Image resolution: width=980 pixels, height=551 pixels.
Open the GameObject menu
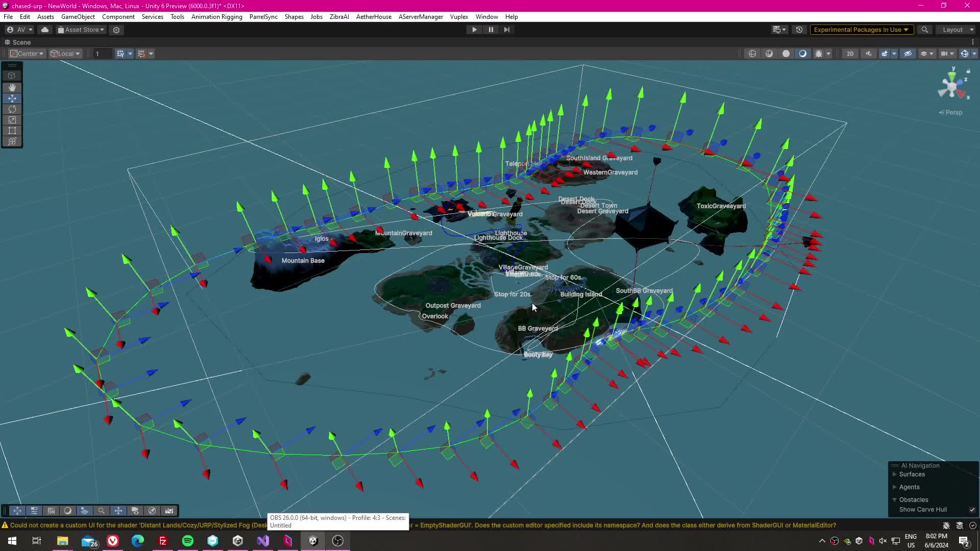click(78, 17)
